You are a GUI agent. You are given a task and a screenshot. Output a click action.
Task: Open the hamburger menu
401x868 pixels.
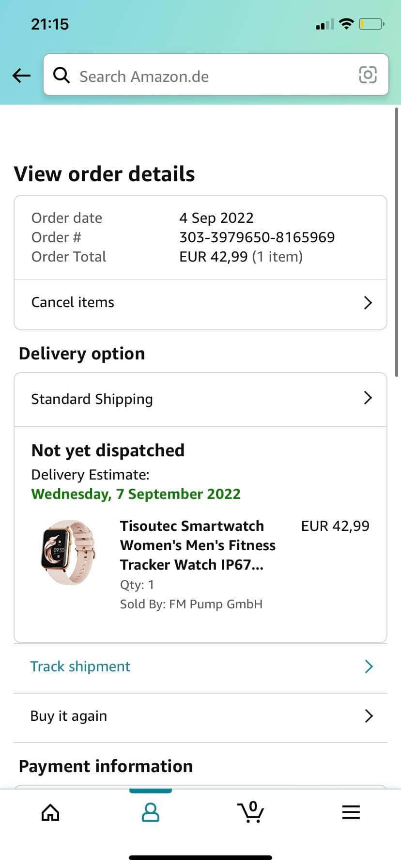tap(351, 812)
